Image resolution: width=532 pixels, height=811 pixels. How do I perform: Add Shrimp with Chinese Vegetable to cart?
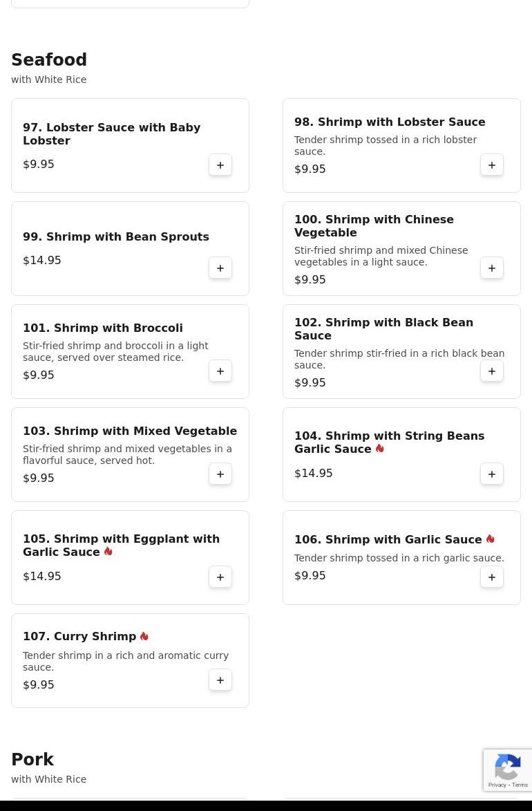[492, 268]
